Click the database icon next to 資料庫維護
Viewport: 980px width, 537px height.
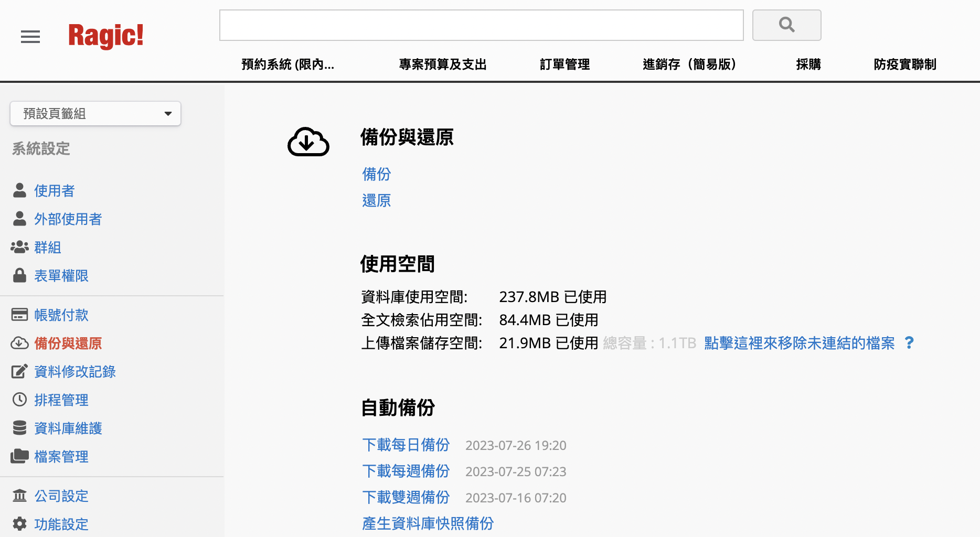(x=19, y=428)
